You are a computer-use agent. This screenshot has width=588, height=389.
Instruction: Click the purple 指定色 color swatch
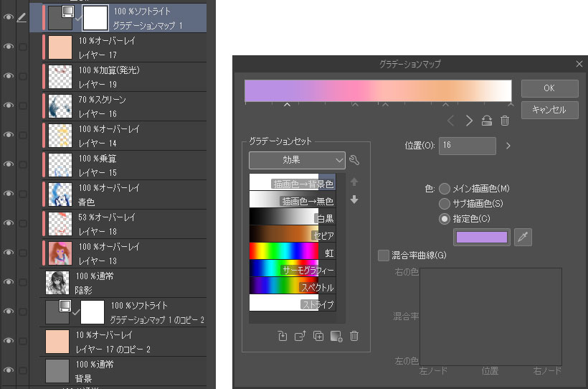click(481, 238)
